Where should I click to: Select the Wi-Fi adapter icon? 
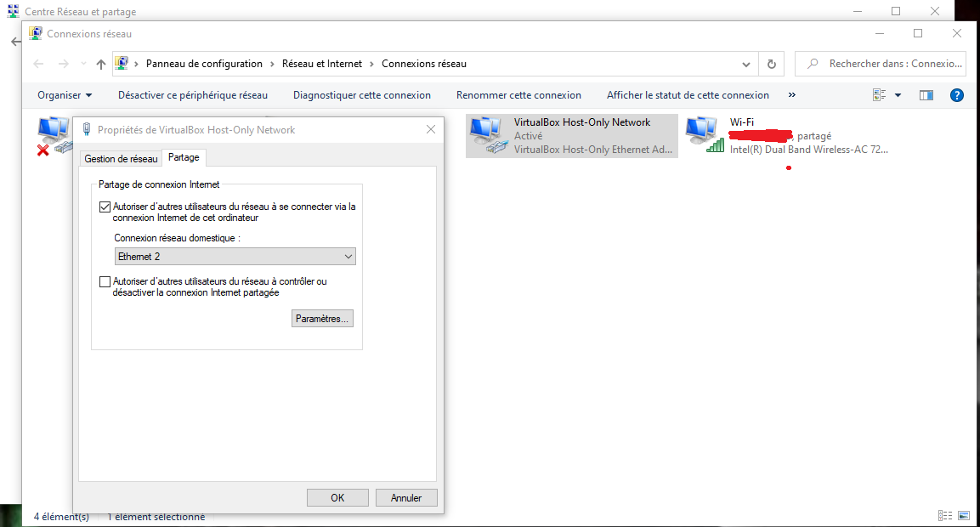click(x=705, y=135)
